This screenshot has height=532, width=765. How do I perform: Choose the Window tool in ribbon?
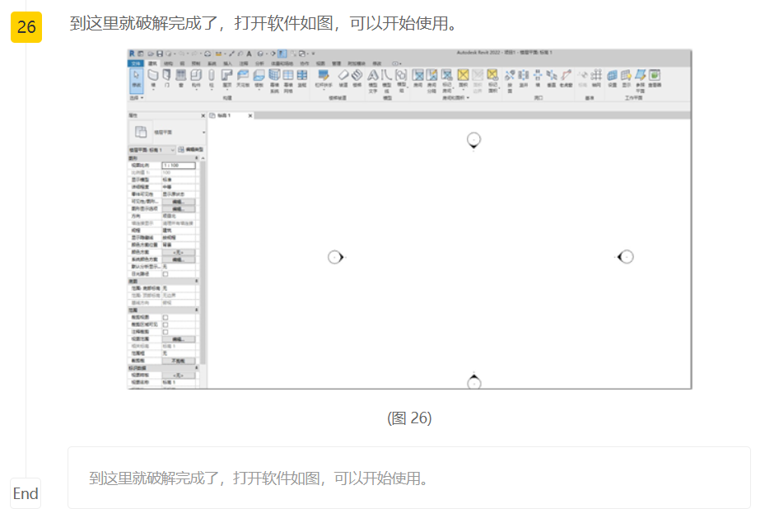click(x=181, y=77)
